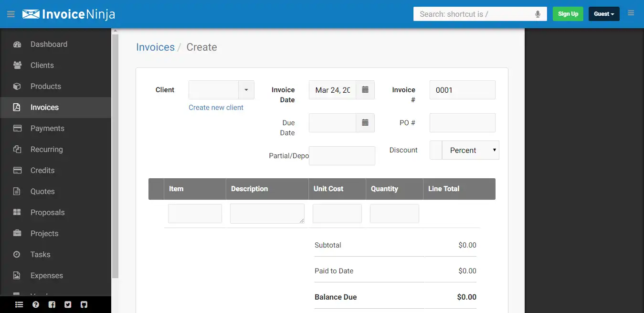The height and width of the screenshot is (313, 644).
Task: Navigate to Quotes in the sidebar
Action: (x=43, y=191)
